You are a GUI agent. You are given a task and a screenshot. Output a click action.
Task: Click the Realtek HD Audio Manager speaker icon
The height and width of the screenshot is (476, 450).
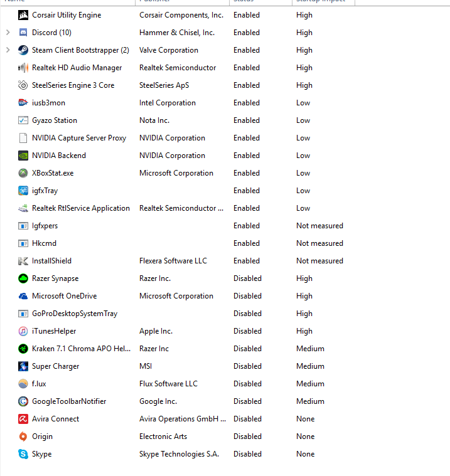(x=23, y=68)
